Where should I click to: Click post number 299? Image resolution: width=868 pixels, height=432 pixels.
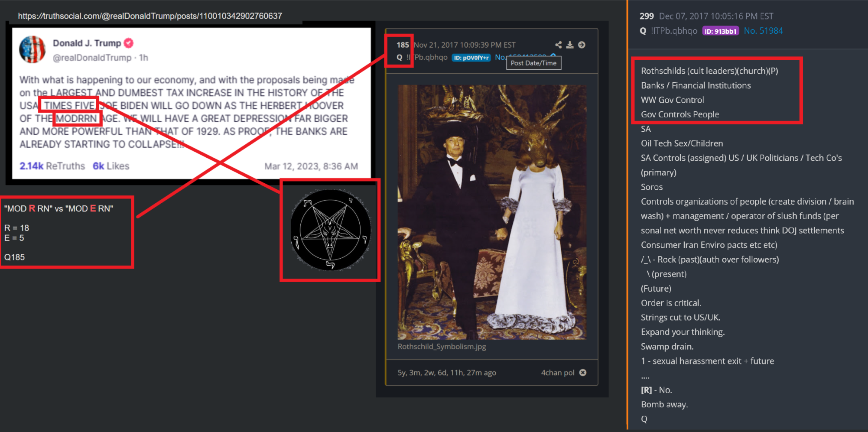click(647, 16)
